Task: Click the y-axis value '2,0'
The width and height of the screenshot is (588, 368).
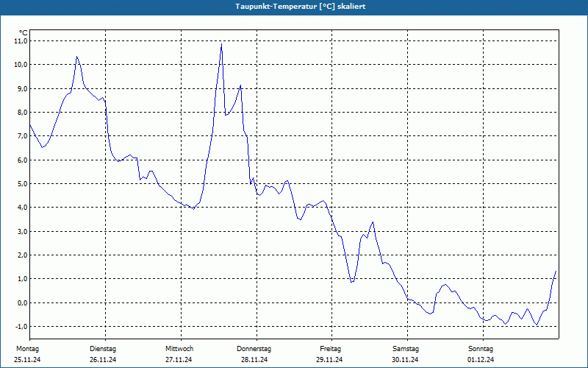Action: (22, 255)
